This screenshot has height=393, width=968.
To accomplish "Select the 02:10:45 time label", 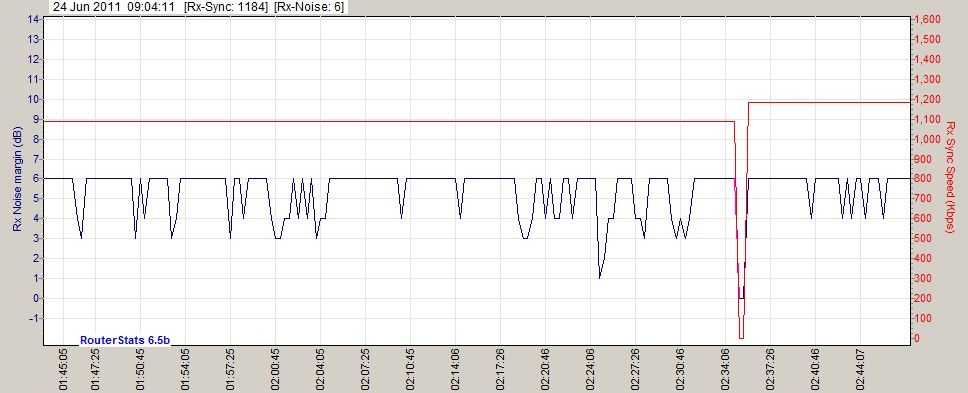I will [411, 370].
